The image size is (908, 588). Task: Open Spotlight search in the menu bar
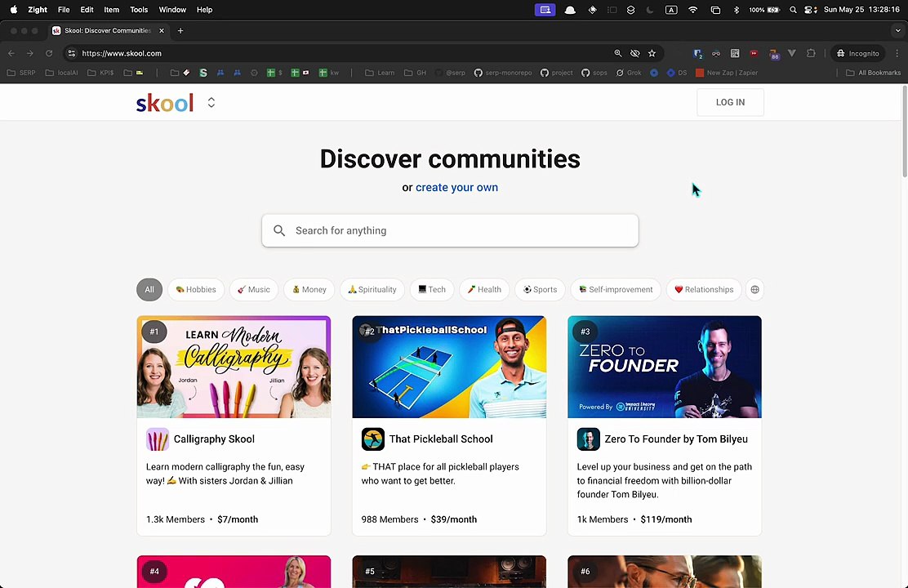tap(793, 10)
